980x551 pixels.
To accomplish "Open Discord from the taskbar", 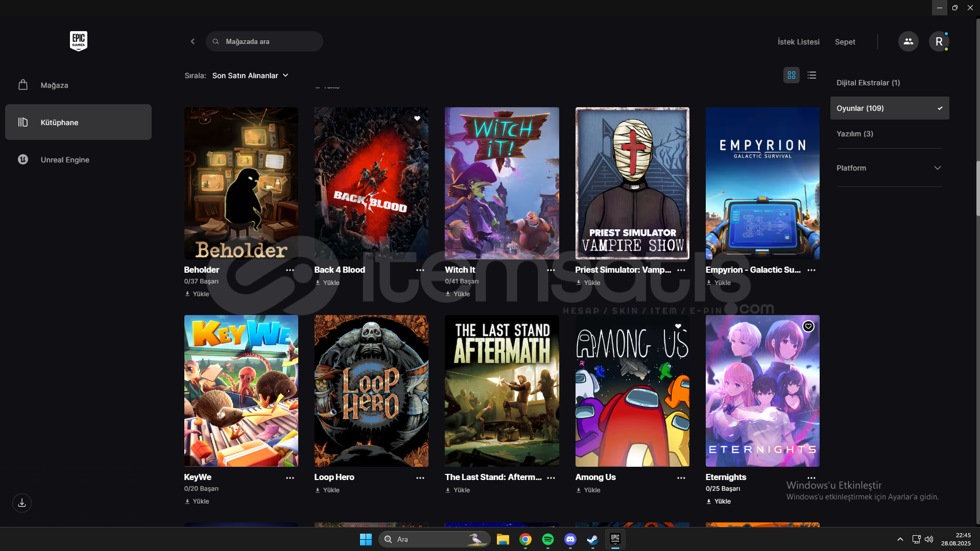I will click(570, 539).
